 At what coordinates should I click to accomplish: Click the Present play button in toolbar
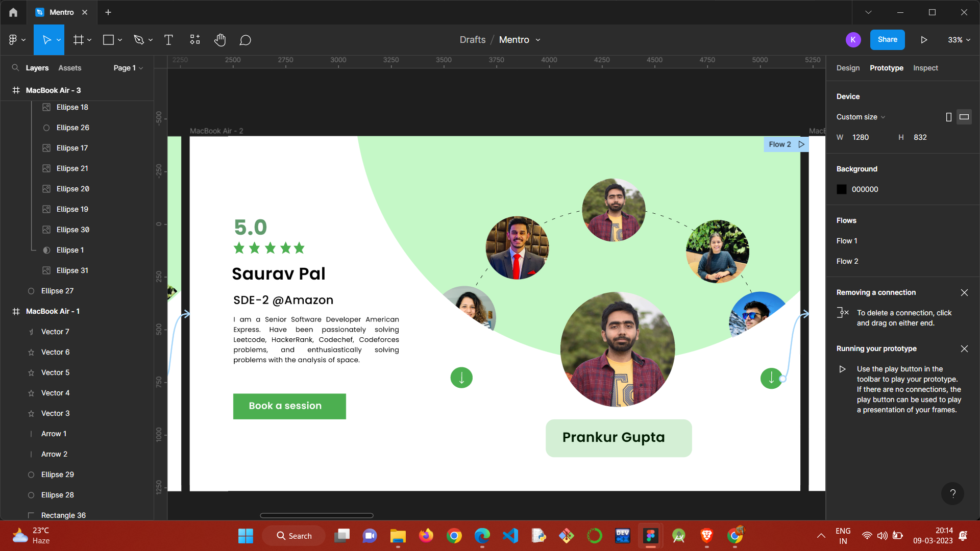(924, 40)
